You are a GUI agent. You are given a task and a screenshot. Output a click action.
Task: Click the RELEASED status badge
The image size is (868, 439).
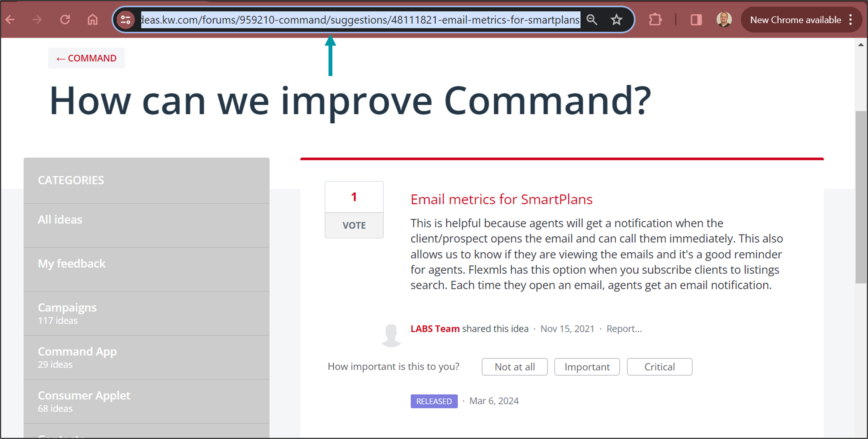point(434,401)
